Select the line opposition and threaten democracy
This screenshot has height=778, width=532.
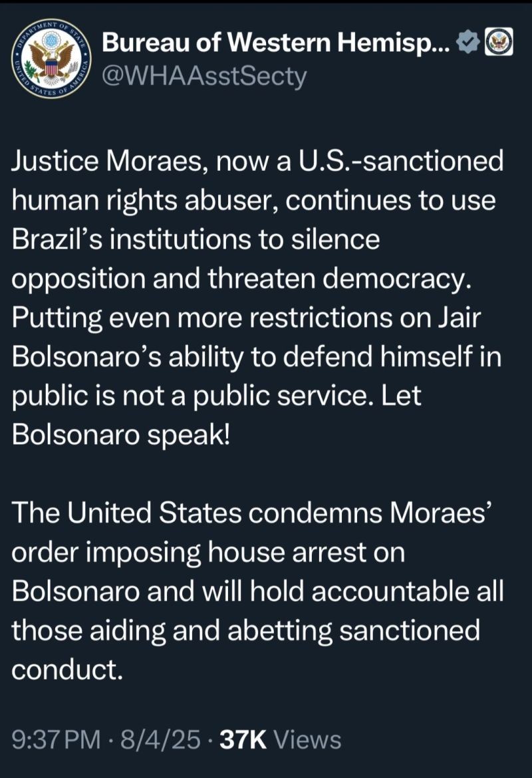241,279
